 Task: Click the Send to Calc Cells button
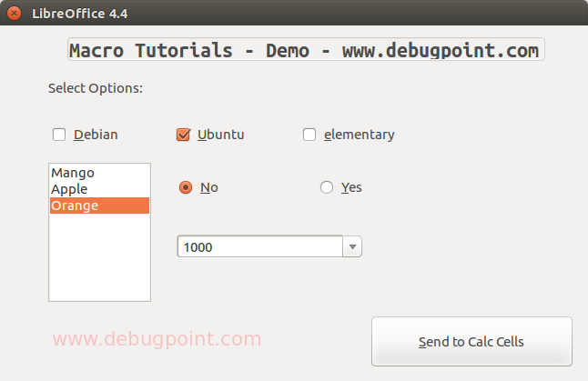pyautogui.click(x=471, y=342)
